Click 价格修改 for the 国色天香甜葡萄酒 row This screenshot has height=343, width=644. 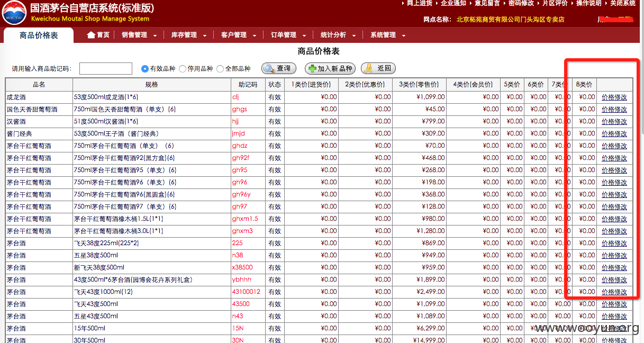pos(614,110)
